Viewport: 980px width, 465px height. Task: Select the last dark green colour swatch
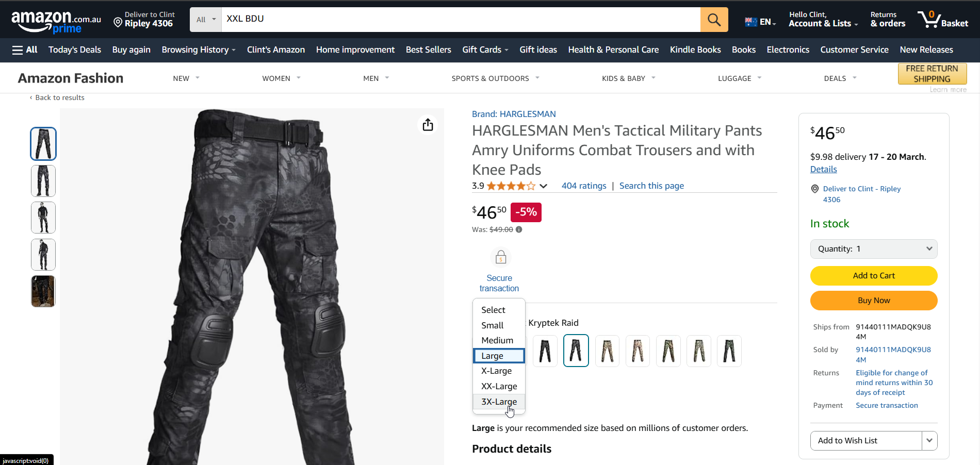[729, 351]
